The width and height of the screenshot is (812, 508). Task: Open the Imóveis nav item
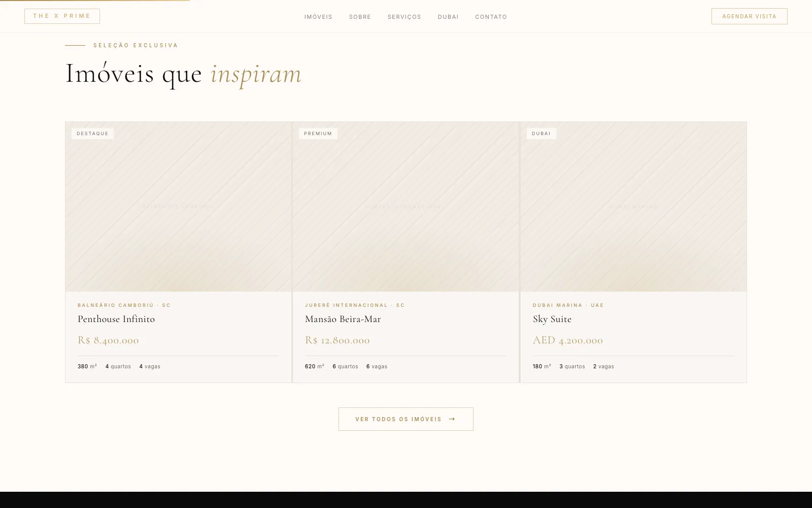318,17
